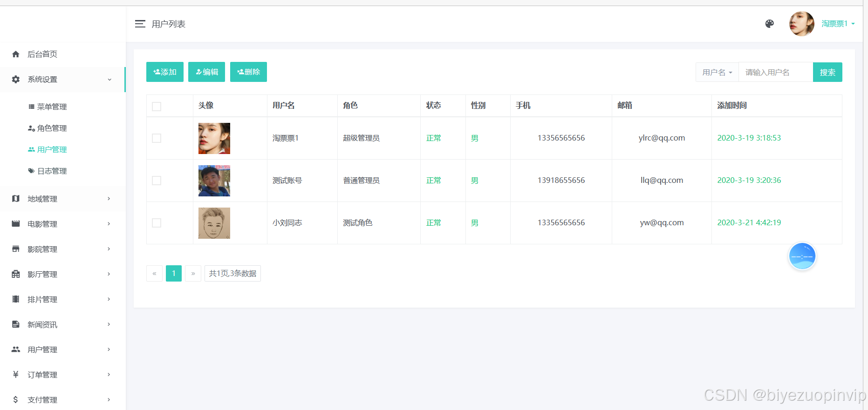Check the checkbox for 淘票票1 row

click(x=157, y=138)
